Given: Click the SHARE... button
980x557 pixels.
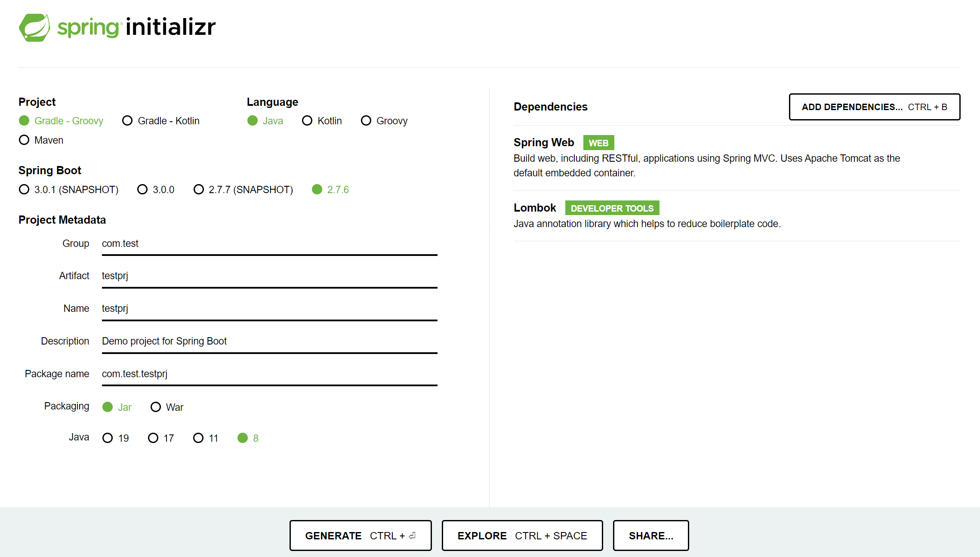Looking at the screenshot, I should pyautogui.click(x=650, y=535).
